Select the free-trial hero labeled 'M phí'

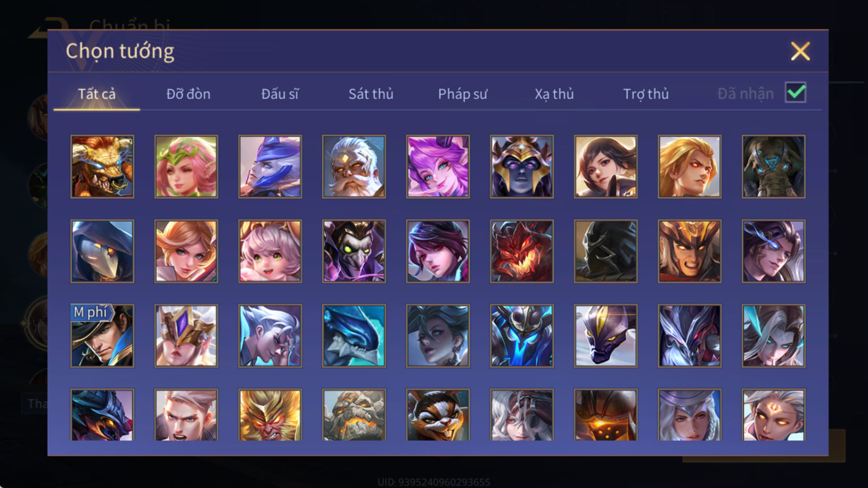[102, 336]
